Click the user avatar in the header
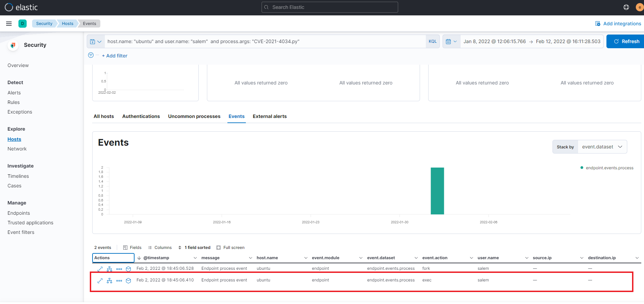The width and height of the screenshot is (644, 304). click(x=639, y=7)
